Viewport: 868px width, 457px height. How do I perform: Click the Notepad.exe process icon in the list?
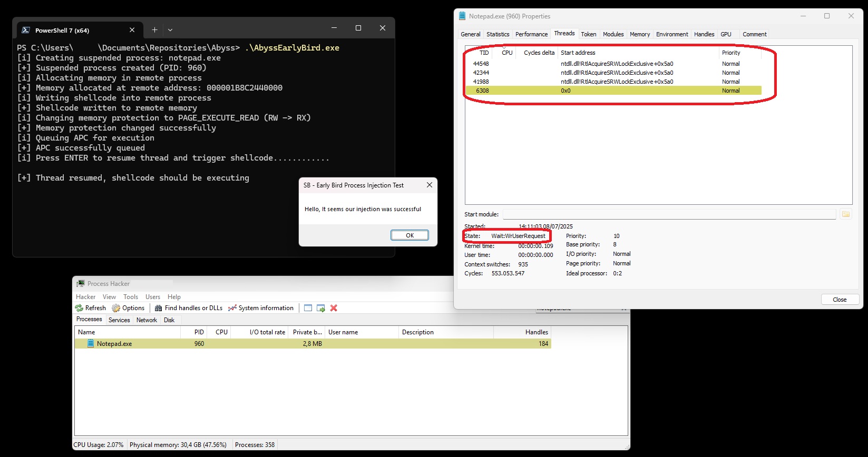[91, 344]
